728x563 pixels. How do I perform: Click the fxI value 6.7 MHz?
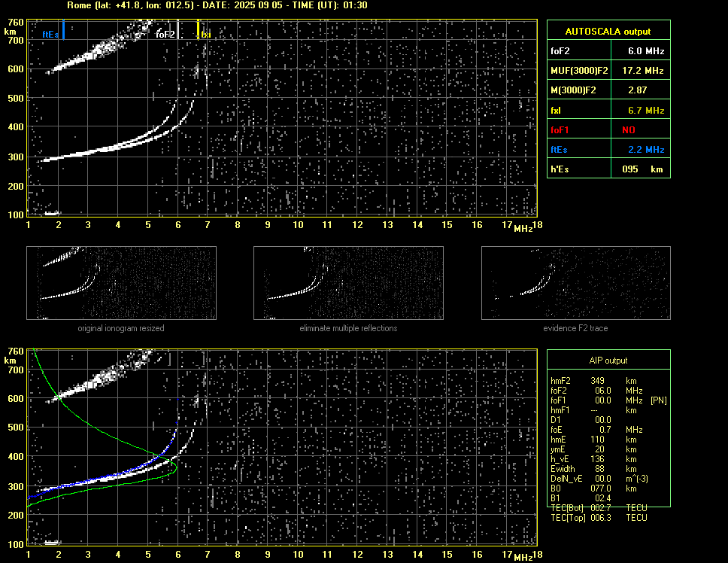(646, 111)
